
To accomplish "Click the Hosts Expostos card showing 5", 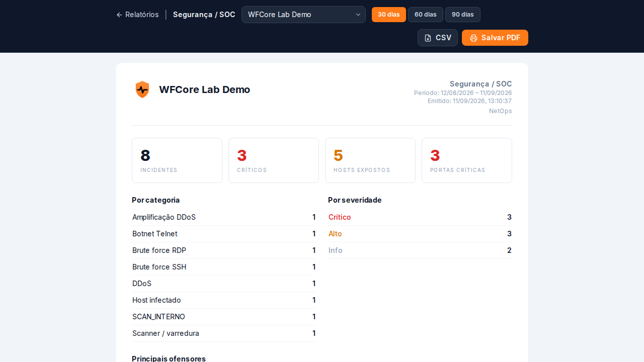I will (370, 160).
